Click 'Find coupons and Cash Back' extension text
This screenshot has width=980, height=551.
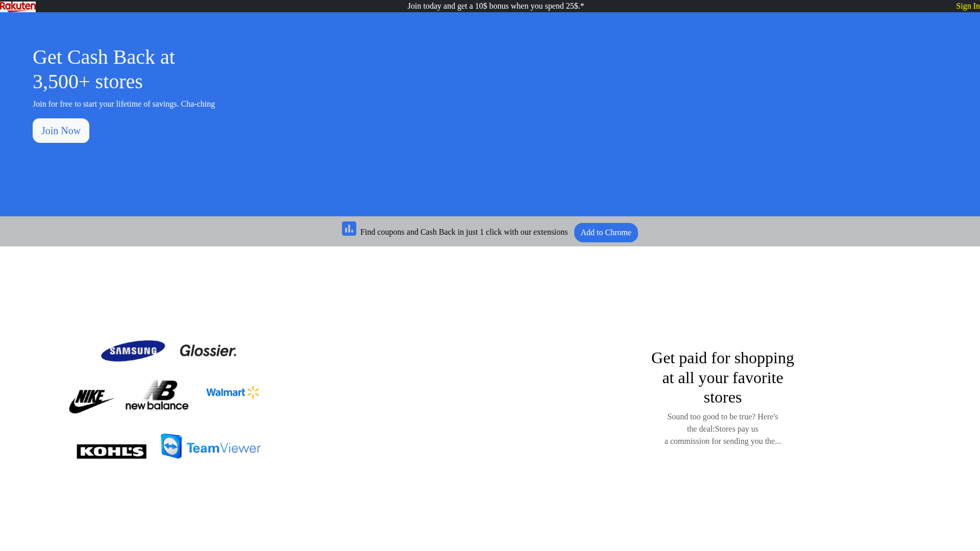464,232
